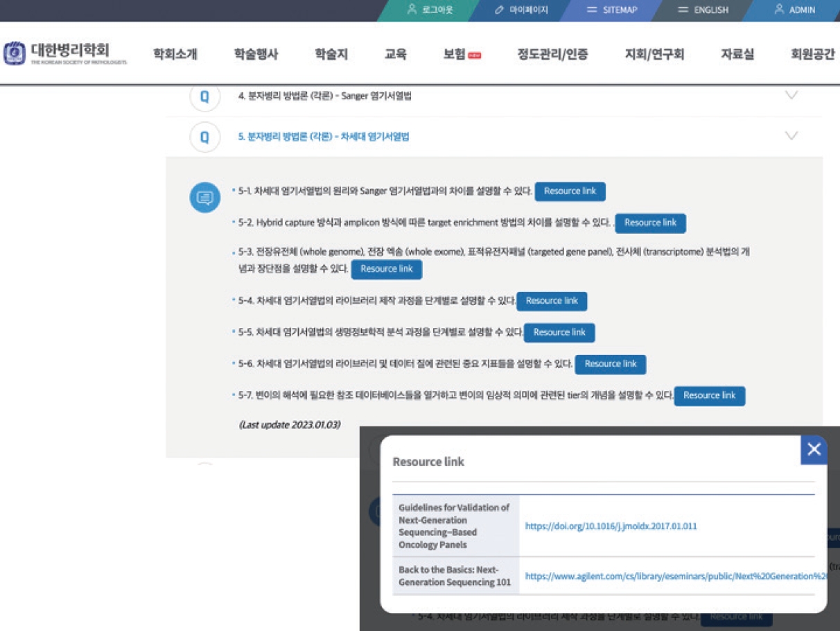Open Resource link for item 5-5
Image resolution: width=840 pixels, height=631 pixels.
(559, 333)
